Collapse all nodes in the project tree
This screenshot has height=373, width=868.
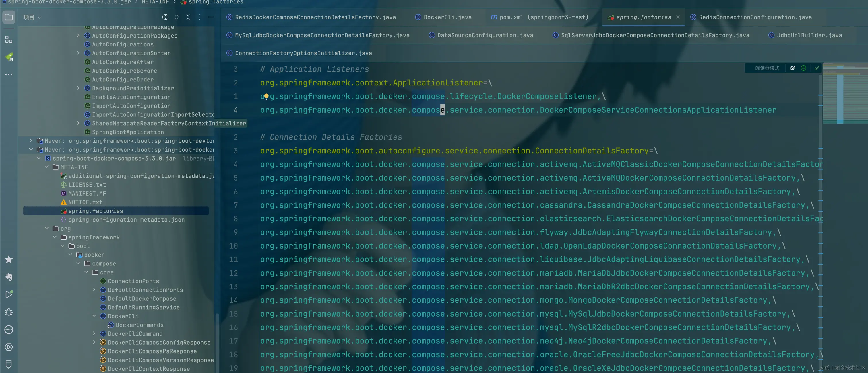[x=188, y=17]
